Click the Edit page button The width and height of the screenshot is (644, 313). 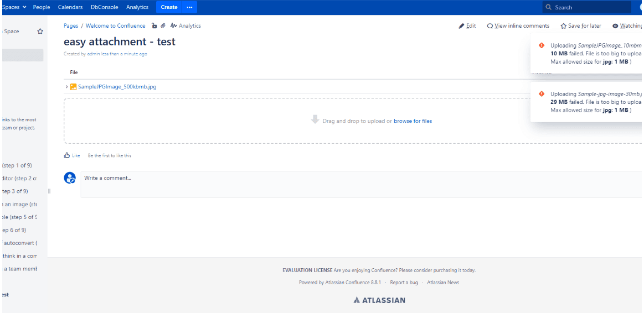467,26
